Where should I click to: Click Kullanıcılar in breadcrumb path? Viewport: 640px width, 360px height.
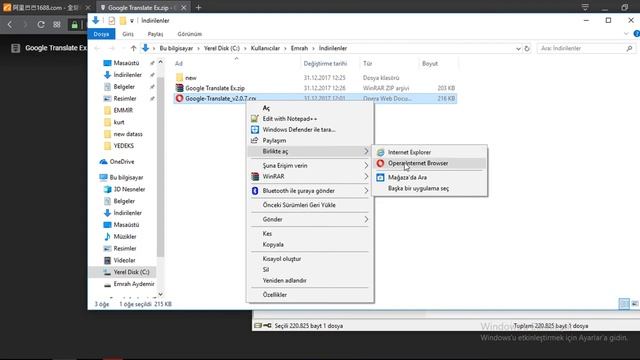tap(265, 49)
